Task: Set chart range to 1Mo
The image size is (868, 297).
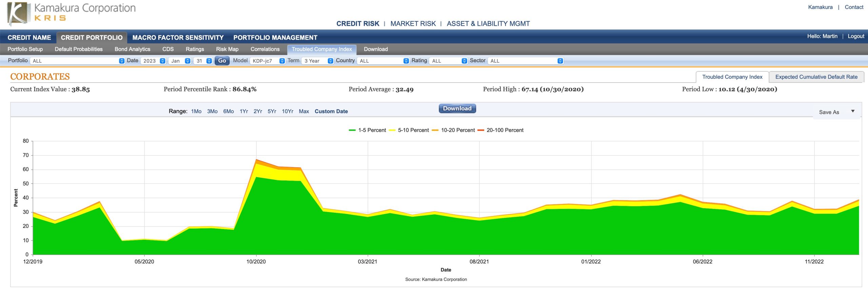Action: [x=196, y=111]
